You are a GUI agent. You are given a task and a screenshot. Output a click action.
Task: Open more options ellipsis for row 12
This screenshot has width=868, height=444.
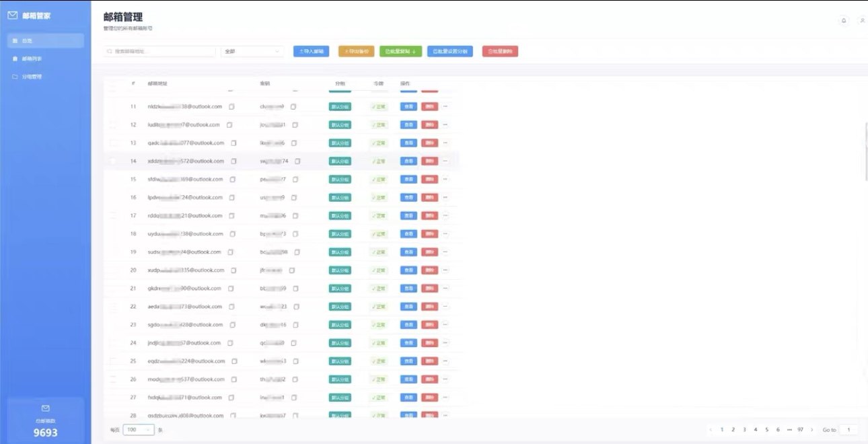[445, 125]
